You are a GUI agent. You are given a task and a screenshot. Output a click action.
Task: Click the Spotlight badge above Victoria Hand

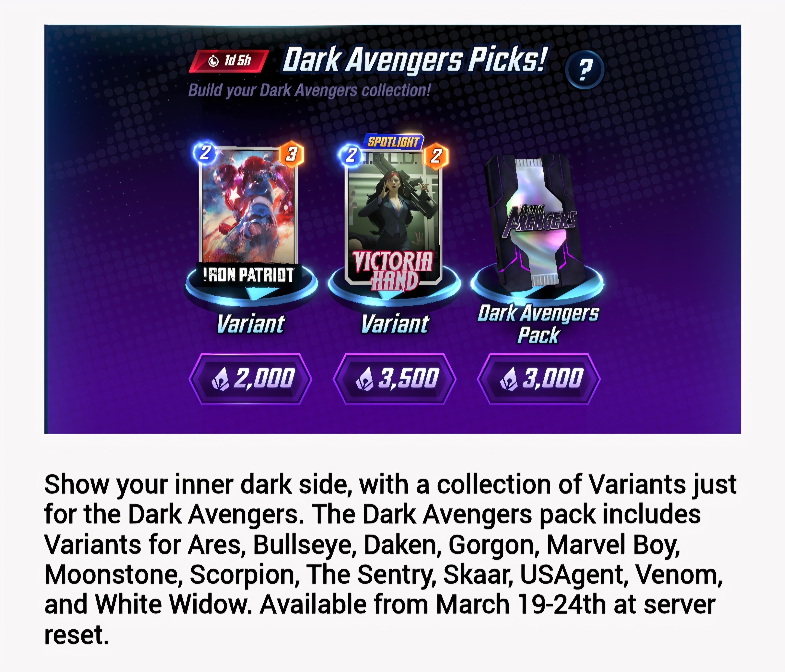[x=394, y=142]
